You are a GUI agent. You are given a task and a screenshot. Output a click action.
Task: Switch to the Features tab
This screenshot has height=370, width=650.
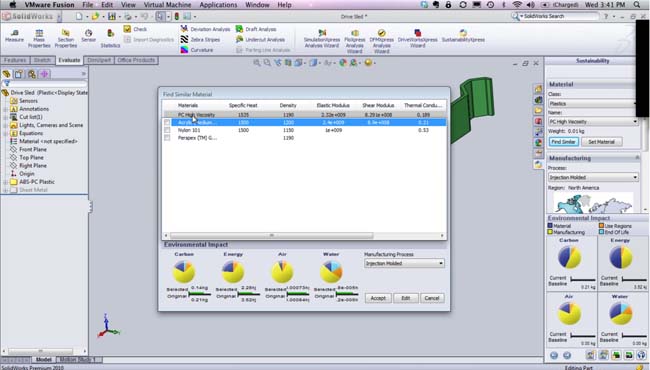[15, 60]
